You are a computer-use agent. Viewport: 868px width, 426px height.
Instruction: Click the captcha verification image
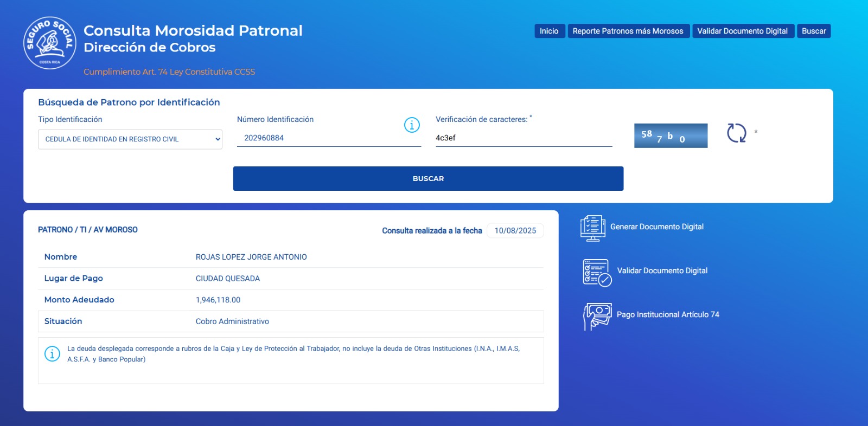click(x=671, y=135)
